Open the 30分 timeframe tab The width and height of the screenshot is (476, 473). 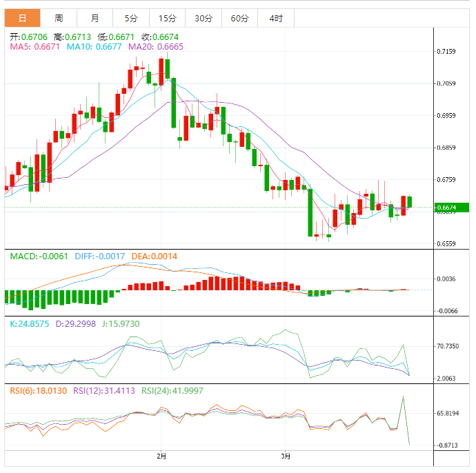[x=204, y=18]
